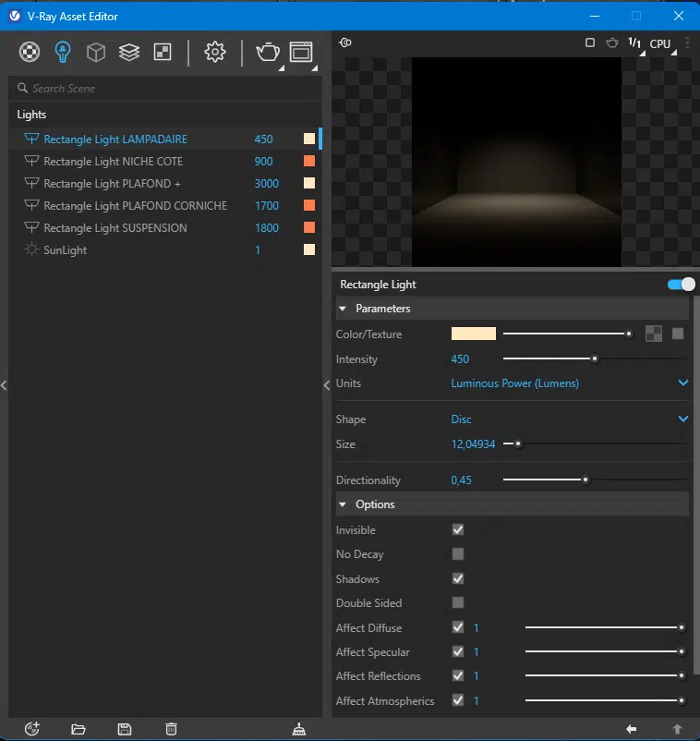Uncheck the Invisible checkbox
Viewport: 700px width, 741px height.
(x=458, y=529)
